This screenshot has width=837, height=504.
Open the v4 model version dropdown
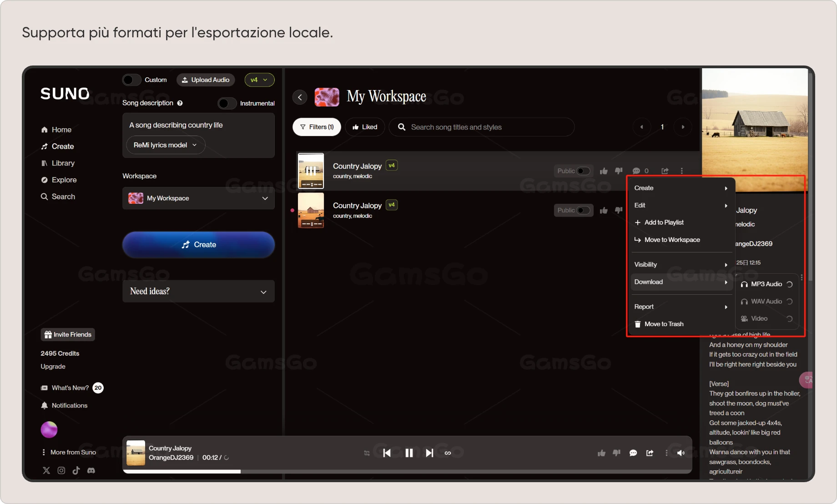(x=259, y=80)
